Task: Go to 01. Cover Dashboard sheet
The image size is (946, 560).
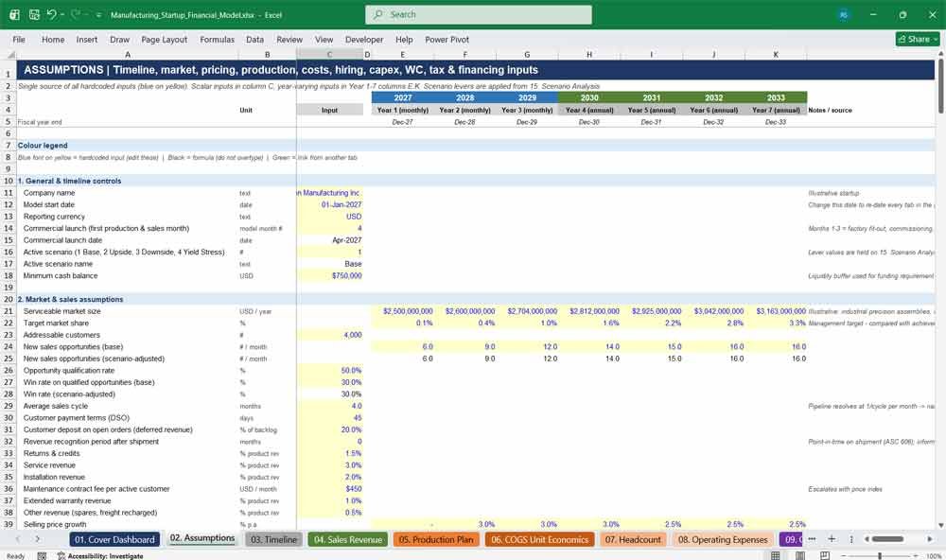Action: point(114,539)
